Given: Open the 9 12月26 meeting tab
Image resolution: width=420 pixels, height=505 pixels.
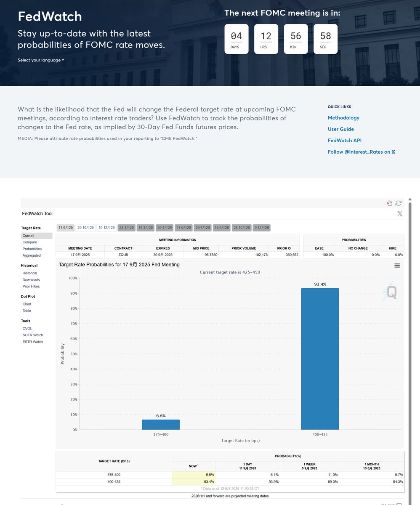Looking at the screenshot, I should (x=262, y=228).
